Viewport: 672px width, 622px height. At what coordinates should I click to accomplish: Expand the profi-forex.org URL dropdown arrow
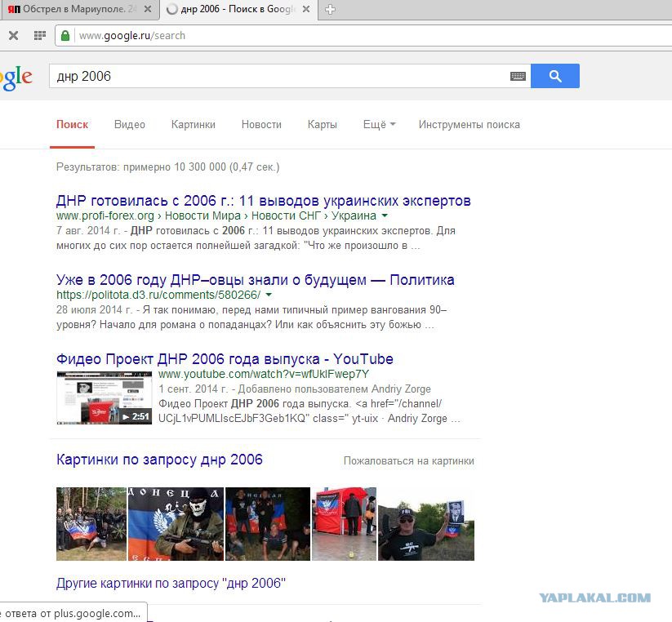click(x=385, y=215)
